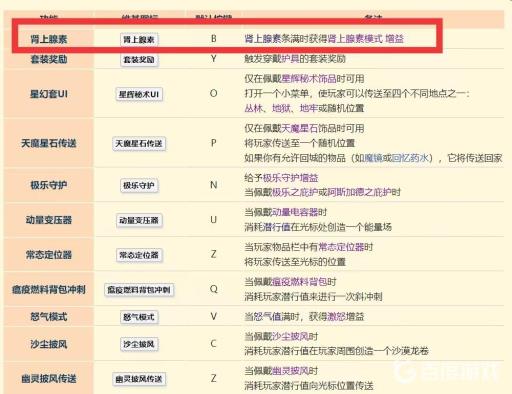Screen dimensions: 512x394
Task: Click the 套装奖励 keybind button image
Action: tap(139, 60)
